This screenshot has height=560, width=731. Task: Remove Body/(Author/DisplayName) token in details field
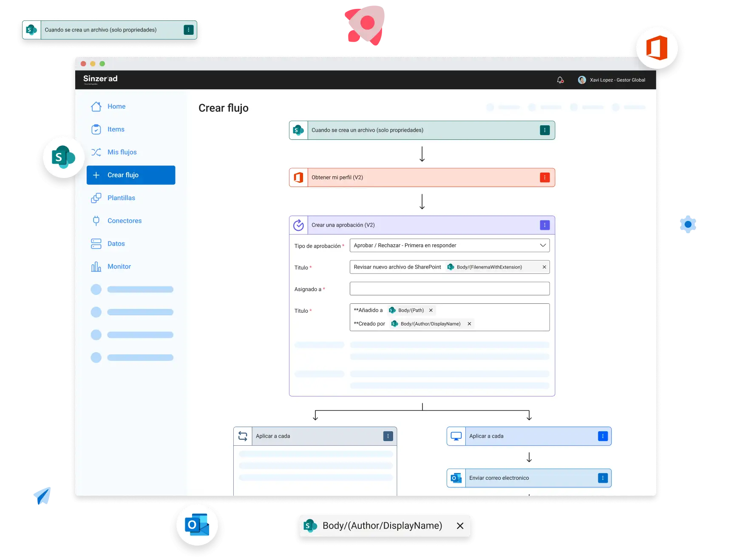469,324
